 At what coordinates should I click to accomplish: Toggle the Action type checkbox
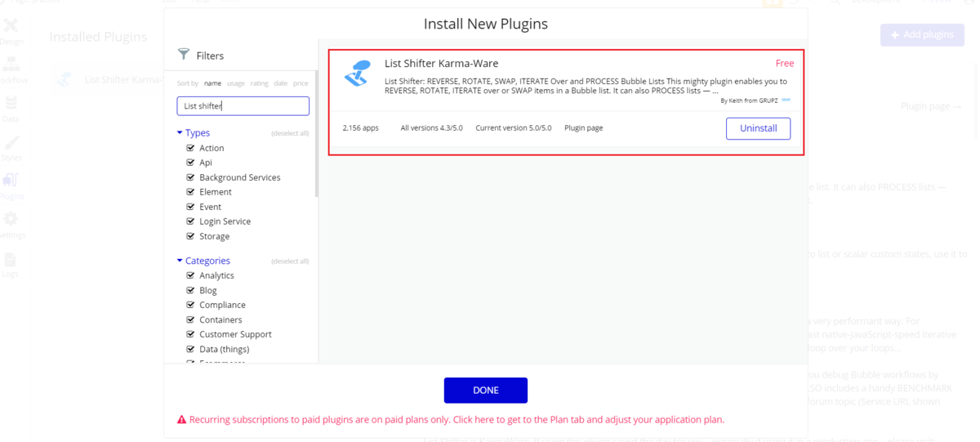pos(191,148)
